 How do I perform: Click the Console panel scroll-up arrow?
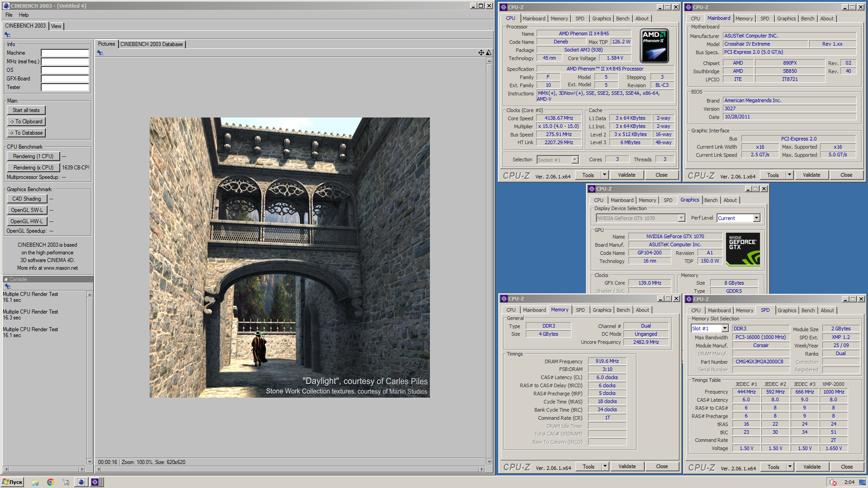click(90, 295)
